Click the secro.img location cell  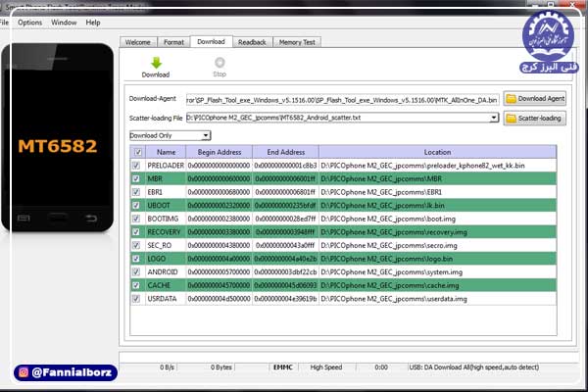pos(438,245)
